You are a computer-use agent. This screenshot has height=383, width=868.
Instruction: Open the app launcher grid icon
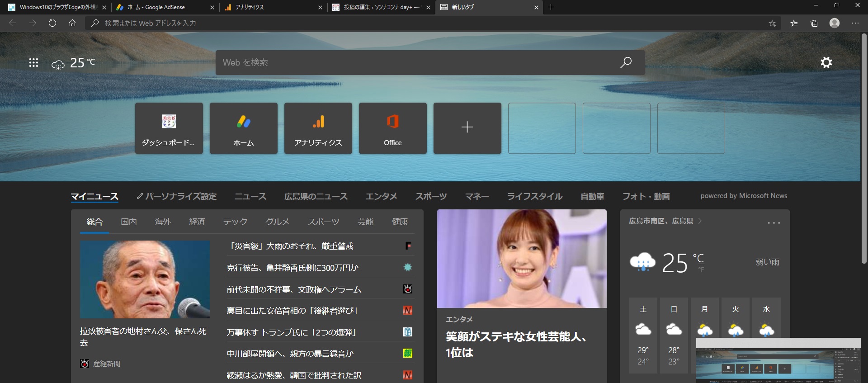pos(33,63)
